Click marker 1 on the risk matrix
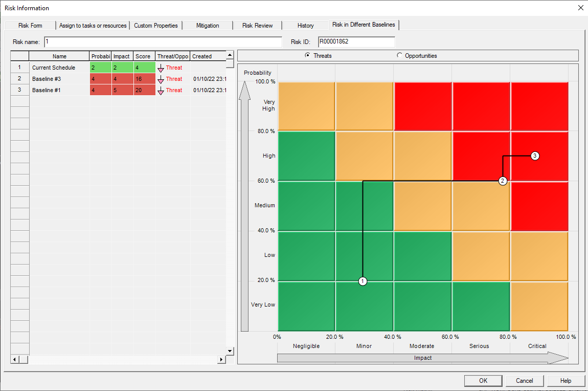Screen dimensions: 588x391 (363, 281)
